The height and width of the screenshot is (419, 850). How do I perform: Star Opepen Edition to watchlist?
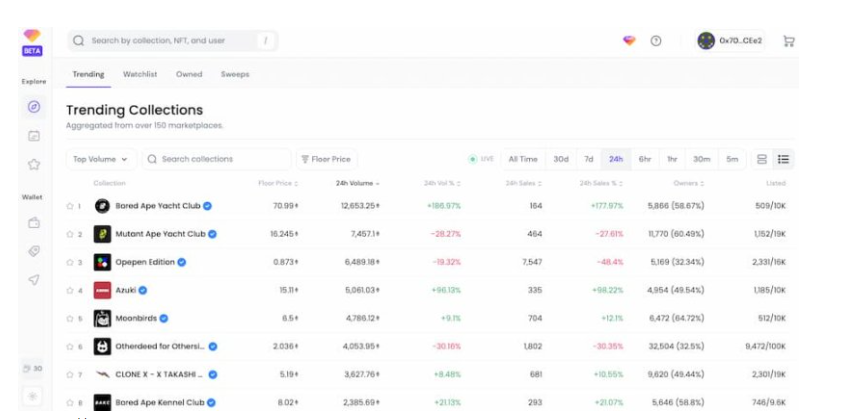click(69, 262)
